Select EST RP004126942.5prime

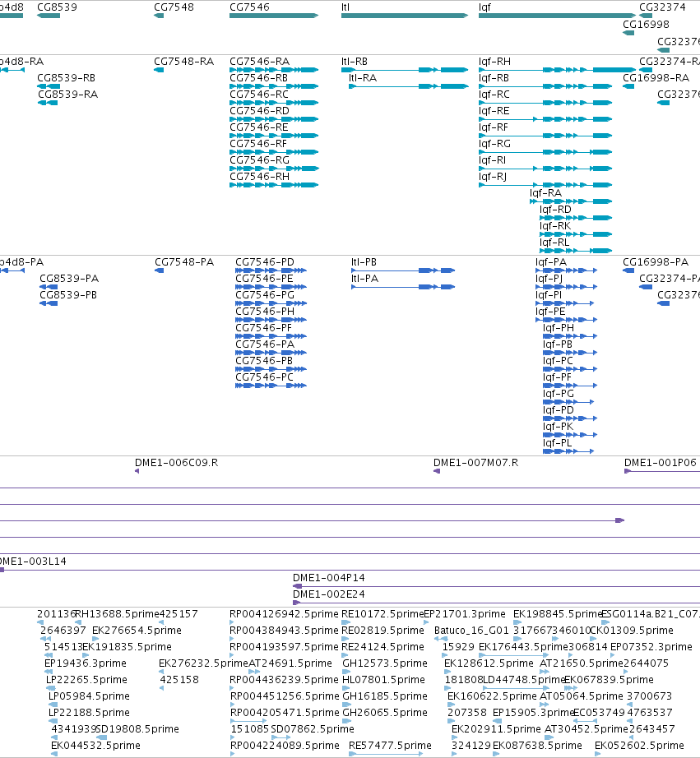[x=232, y=622]
